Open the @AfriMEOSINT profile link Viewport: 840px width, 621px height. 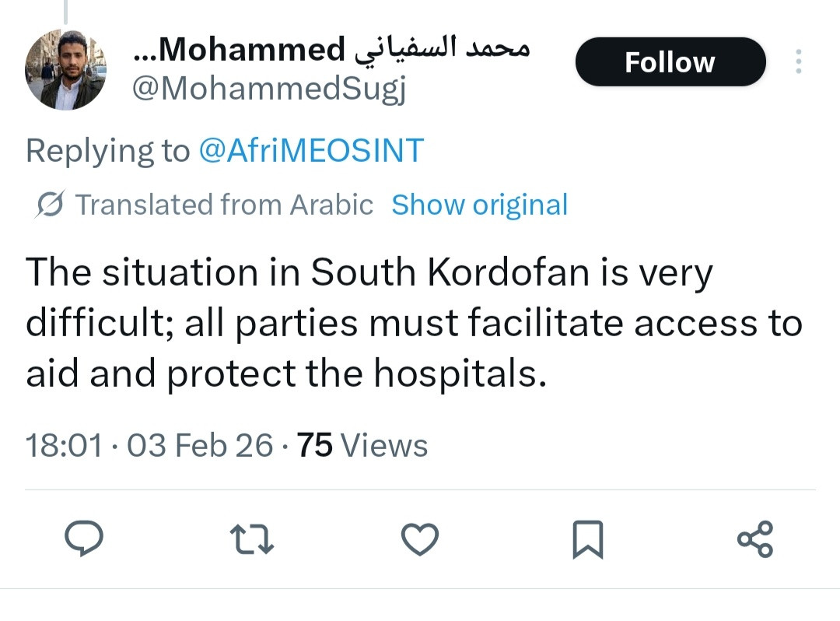(x=311, y=150)
